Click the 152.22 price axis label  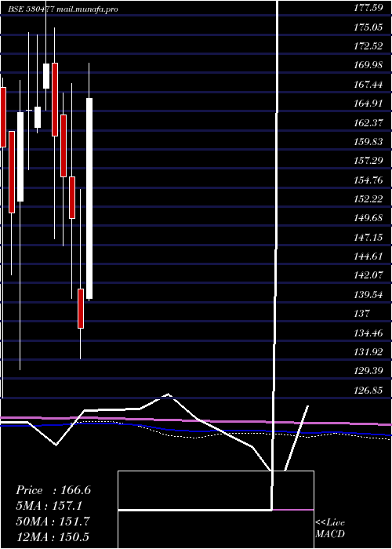tap(368, 199)
